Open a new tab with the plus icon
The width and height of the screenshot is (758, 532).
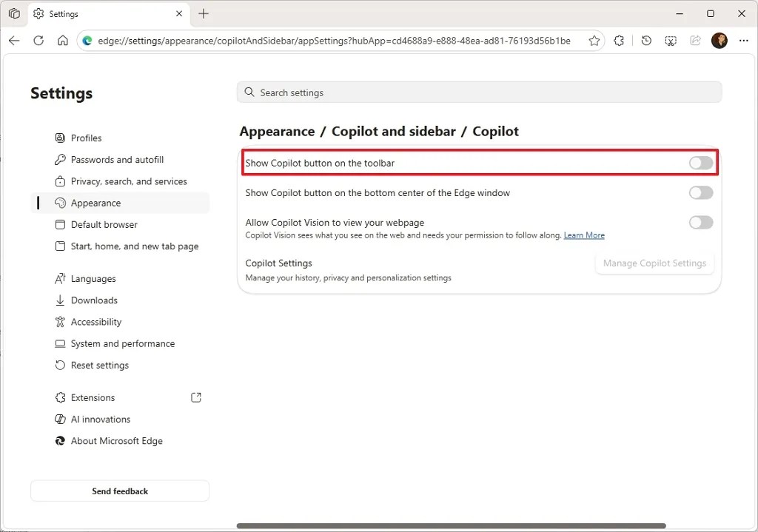point(203,13)
